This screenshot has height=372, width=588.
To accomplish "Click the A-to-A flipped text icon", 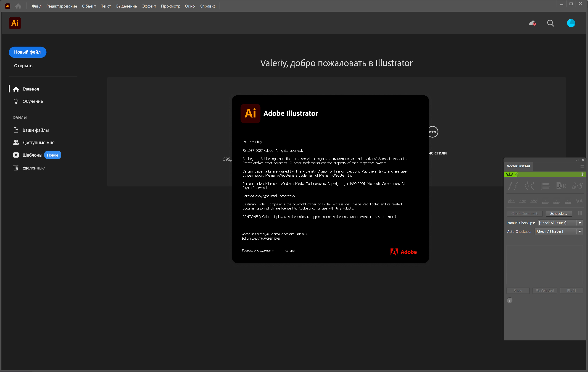I will 579,201.
